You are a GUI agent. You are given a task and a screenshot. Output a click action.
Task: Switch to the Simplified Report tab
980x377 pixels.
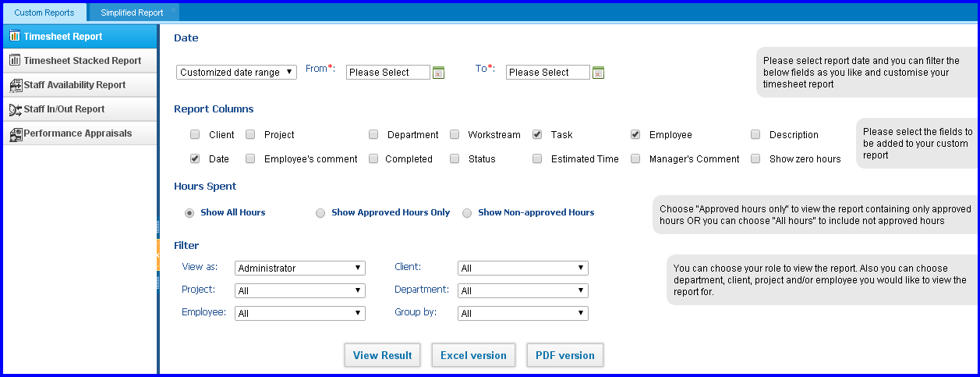[133, 12]
